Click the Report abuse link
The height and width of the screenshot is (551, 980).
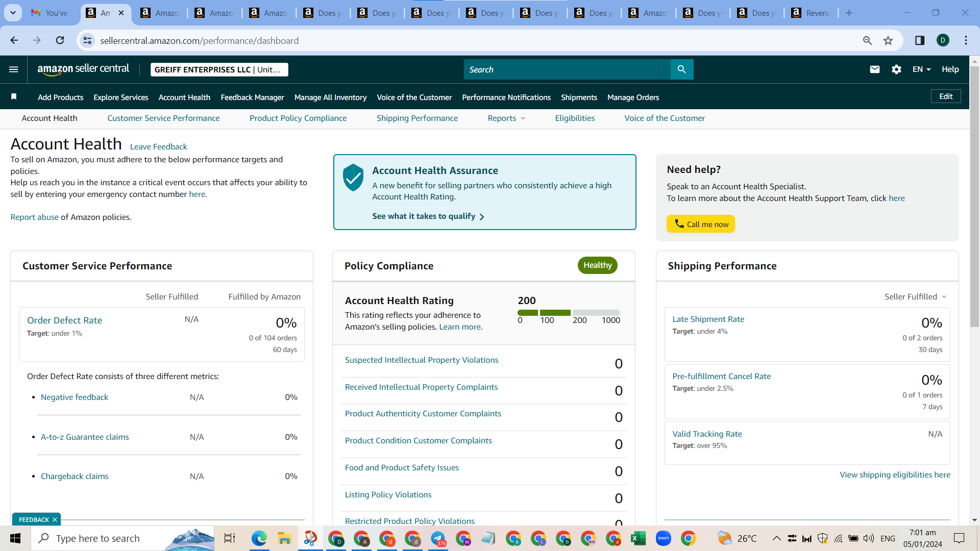pyautogui.click(x=35, y=217)
